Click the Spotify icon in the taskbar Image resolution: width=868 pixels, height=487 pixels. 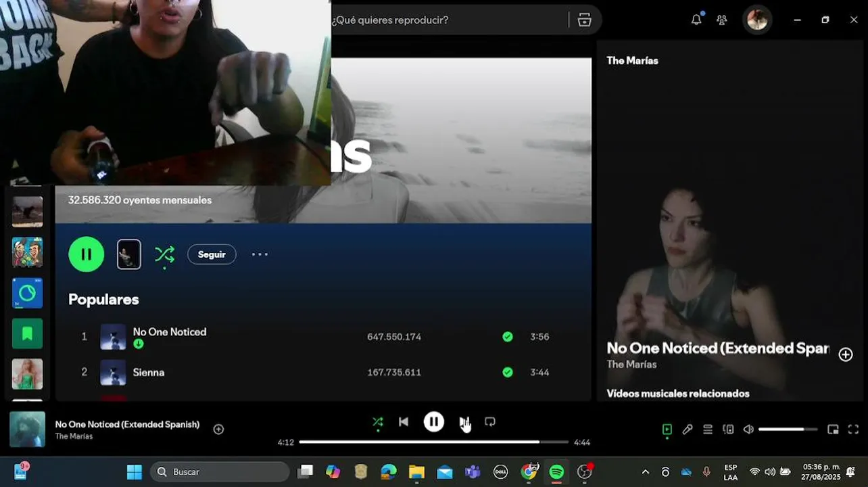557,471
